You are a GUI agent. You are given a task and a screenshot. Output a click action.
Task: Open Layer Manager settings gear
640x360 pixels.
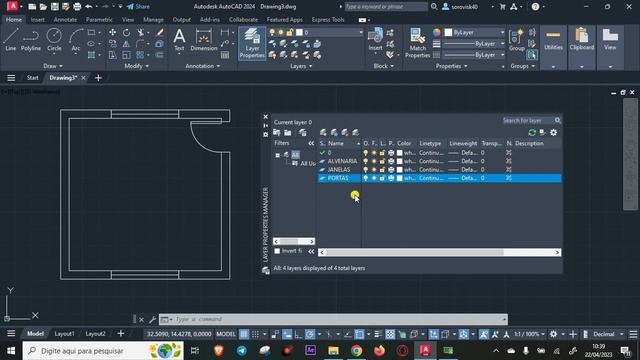pyautogui.click(x=553, y=132)
